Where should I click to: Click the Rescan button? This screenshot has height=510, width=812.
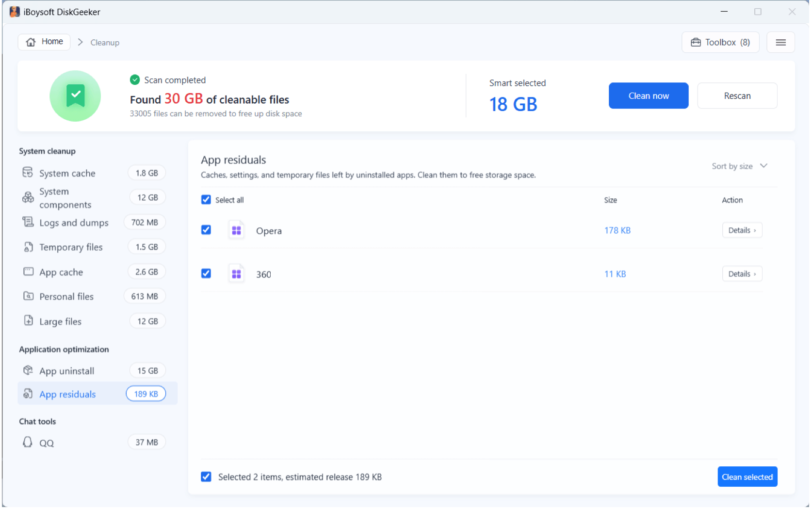(738, 96)
